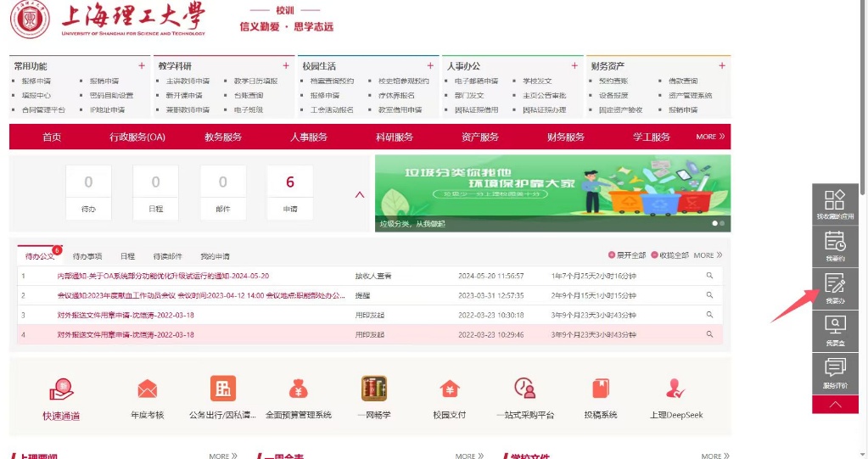Expand the 财务资产 panel plus button
This screenshot has height=459, width=868.
pyautogui.click(x=722, y=66)
